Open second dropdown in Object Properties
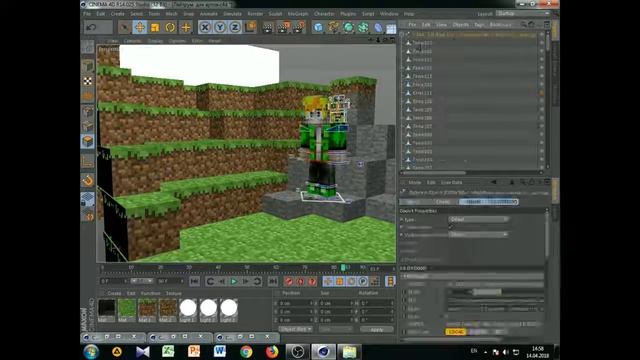The width and height of the screenshot is (640, 360). pyautogui.click(x=478, y=235)
